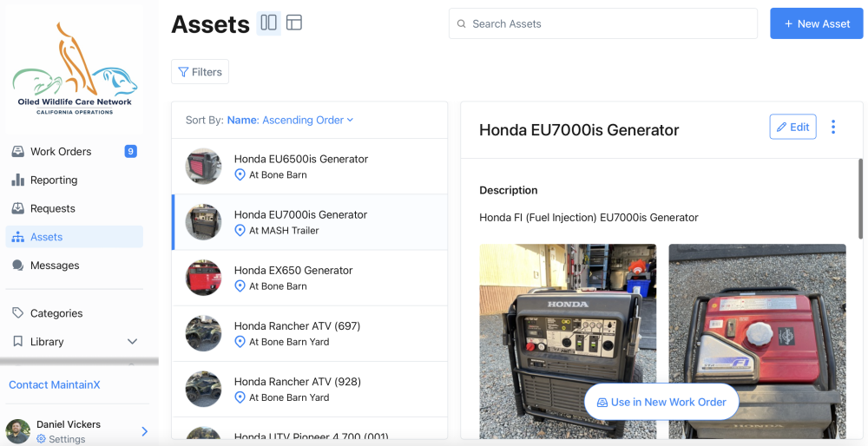
Task: Select Assets in the sidebar
Action: tap(74, 237)
